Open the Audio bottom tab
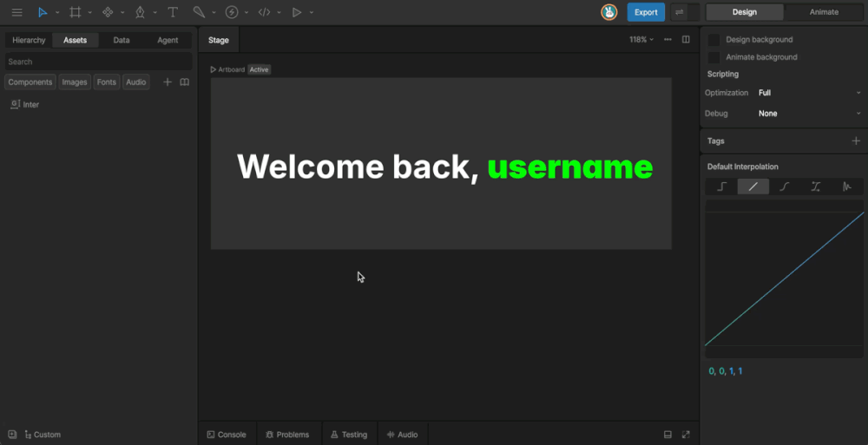The width and height of the screenshot is (868, 445). [403, 435]
